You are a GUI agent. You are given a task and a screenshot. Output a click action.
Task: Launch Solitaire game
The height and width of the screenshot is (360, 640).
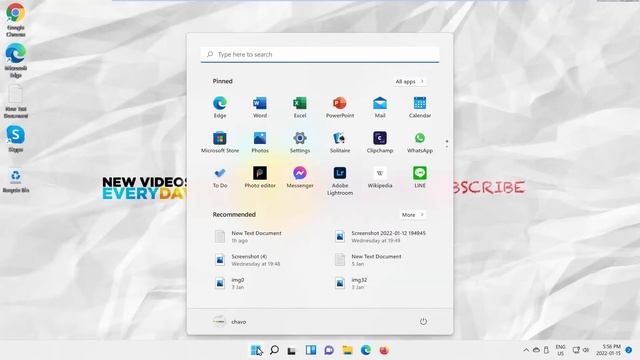click(340, 142)
